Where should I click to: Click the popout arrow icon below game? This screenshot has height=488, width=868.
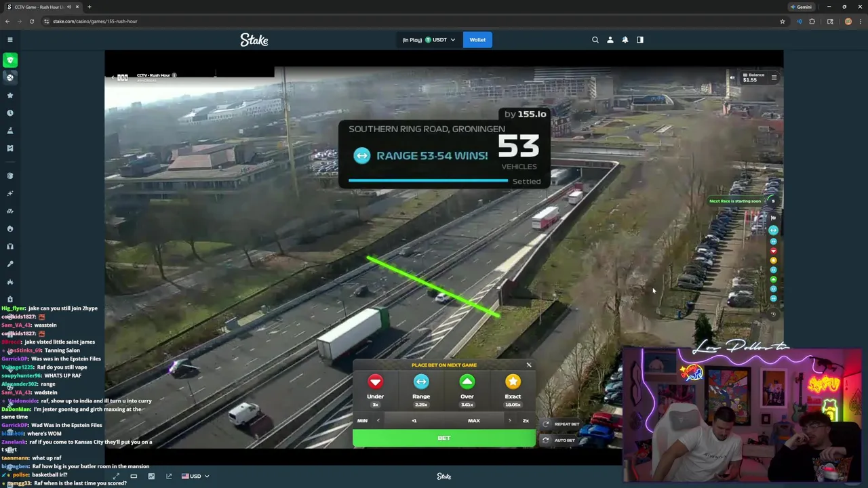coord(169,476)
